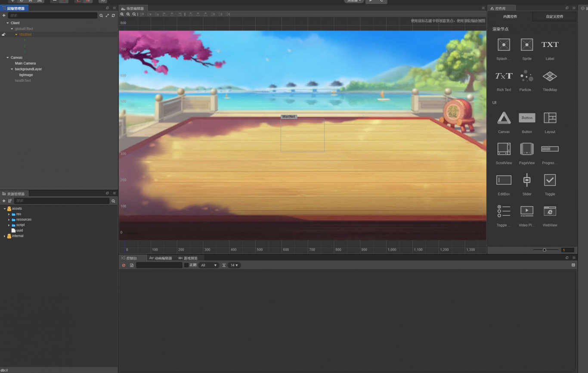
Task: Pick the Canvas UI widget
Action: click(504, 118)
